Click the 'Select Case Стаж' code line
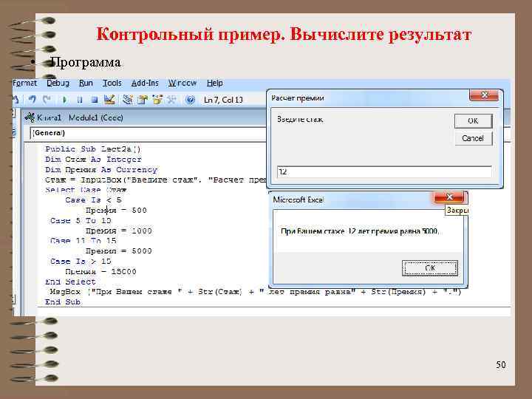The image size is (532, 399). coord(86,190)
